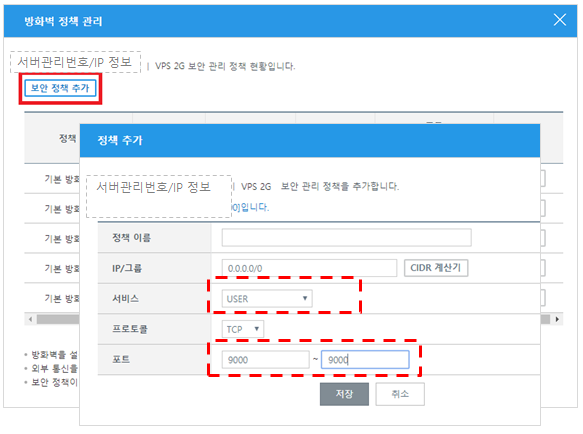
Task: Open the 프로토콜 dropdown set to TCP
Action: pyautogui.click(x=243, y=329)
